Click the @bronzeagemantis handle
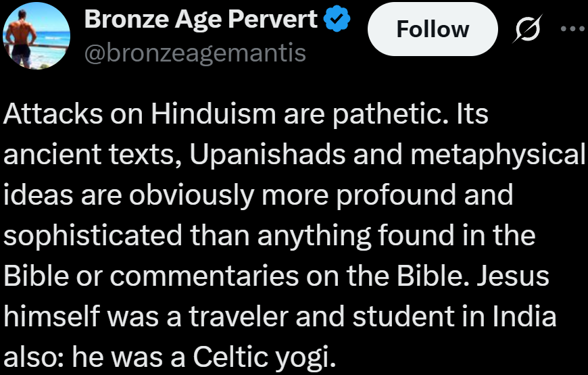588x375 pixels. [x=195, y=52]
